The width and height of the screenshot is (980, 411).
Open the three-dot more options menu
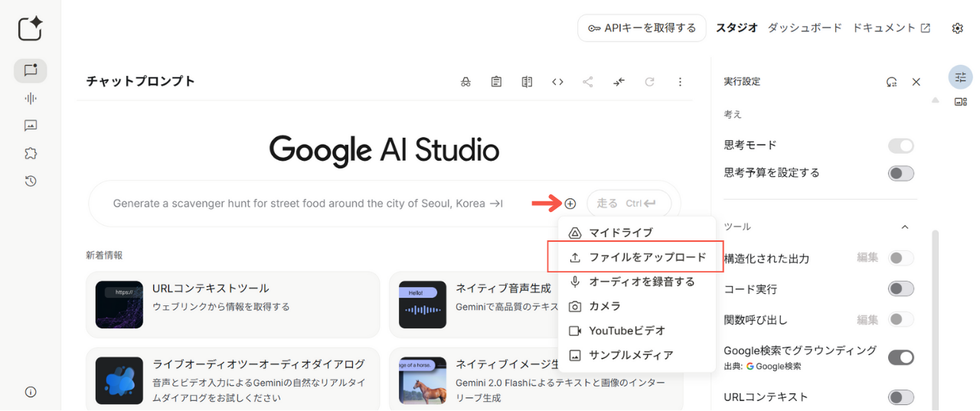coord(680,82)
